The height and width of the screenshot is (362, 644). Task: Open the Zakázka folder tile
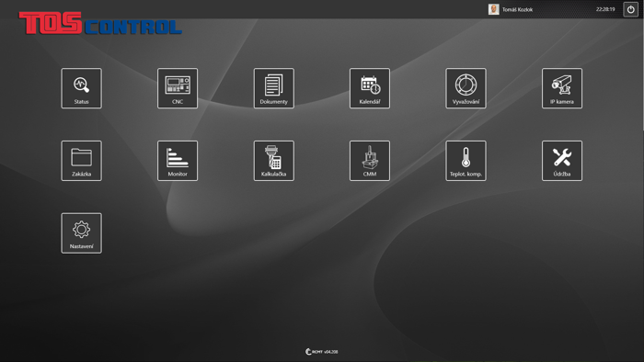click(x=81, y=161)
